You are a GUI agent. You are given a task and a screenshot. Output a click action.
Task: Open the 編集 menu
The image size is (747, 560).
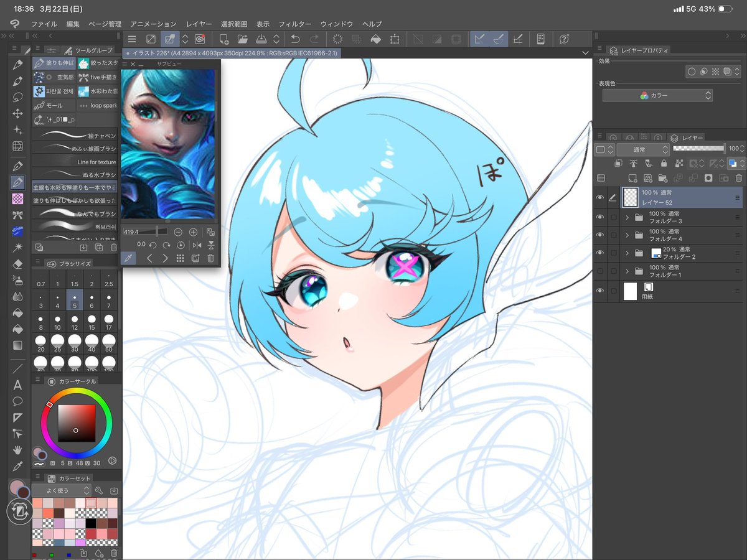tap(73, 24)
